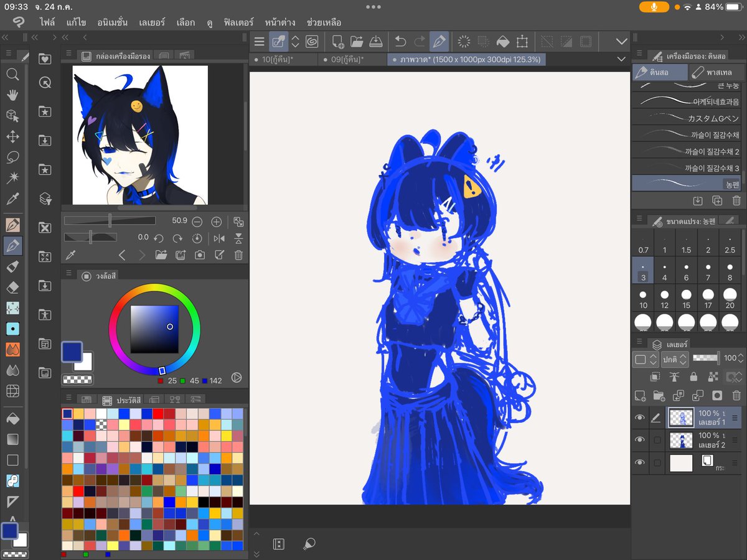Click the Undo arrow in command bar
The width and height of the screenshot is (747, 560).
401,42
